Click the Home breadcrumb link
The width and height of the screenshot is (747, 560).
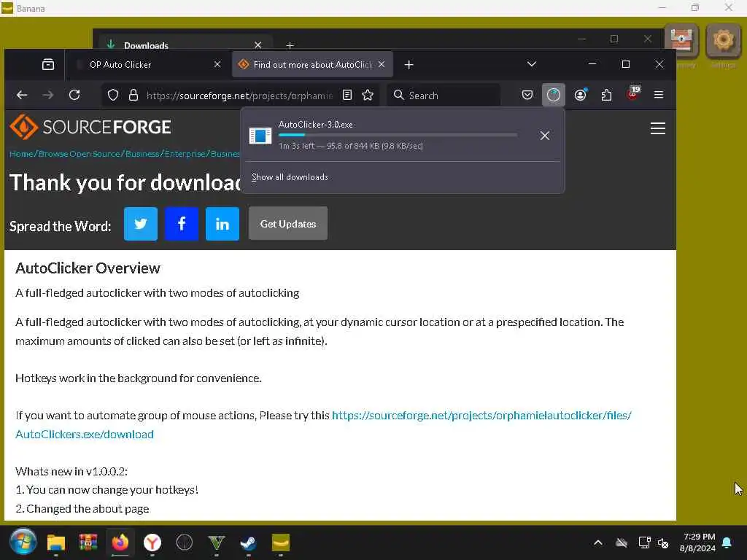[21, 154]
